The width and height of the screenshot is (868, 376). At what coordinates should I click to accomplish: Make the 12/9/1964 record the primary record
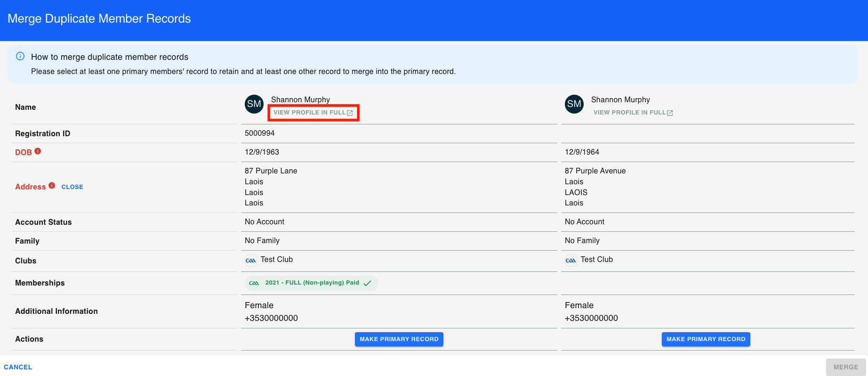(x=706, y=339)
